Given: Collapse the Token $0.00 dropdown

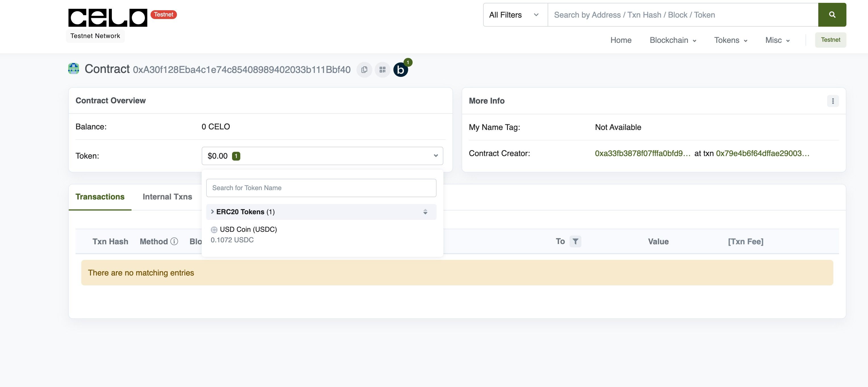Looking at the screenshot, I should coord(322,156).
